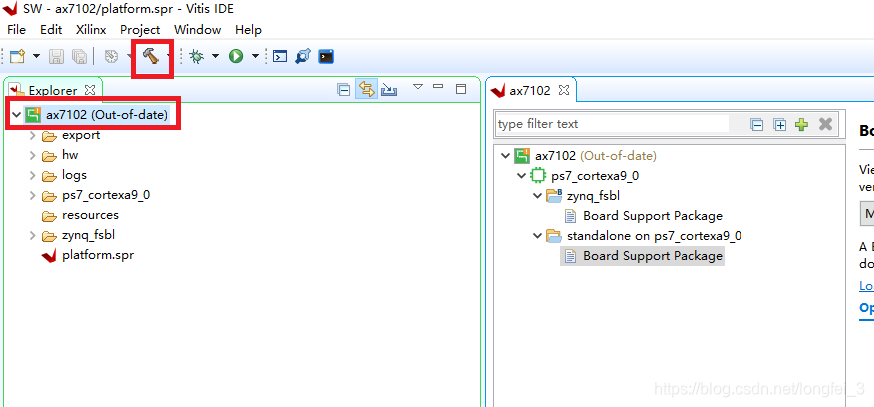
Task: Collapse ps7_cortexa9_0 processor node
Action: click(521, 176)
